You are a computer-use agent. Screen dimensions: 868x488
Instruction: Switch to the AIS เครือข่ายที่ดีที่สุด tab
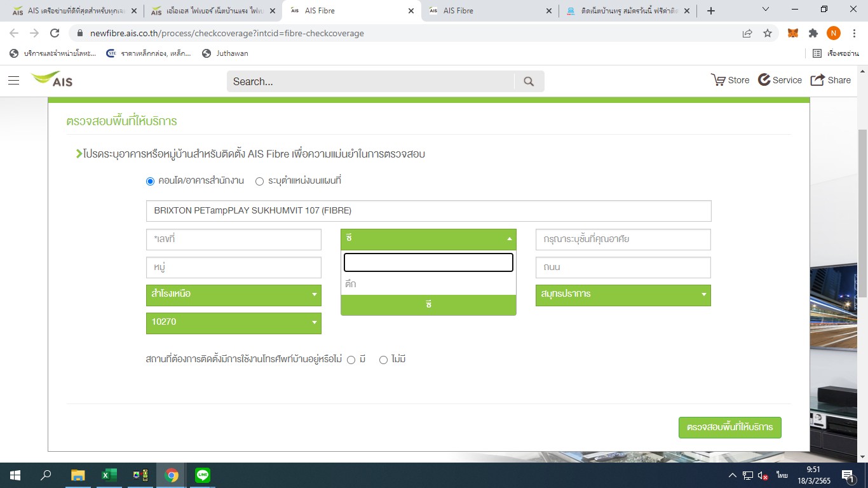(x=71, y=11)
